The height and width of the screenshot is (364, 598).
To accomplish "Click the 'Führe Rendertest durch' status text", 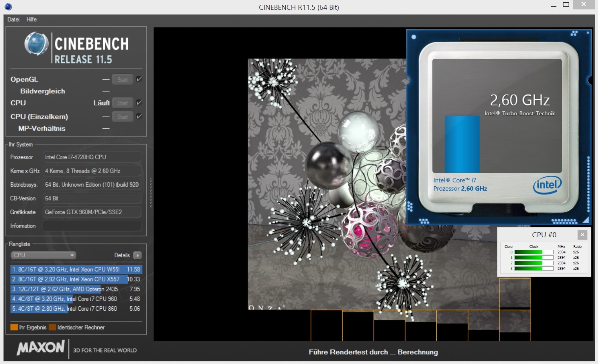I will [x=373, y=352].
